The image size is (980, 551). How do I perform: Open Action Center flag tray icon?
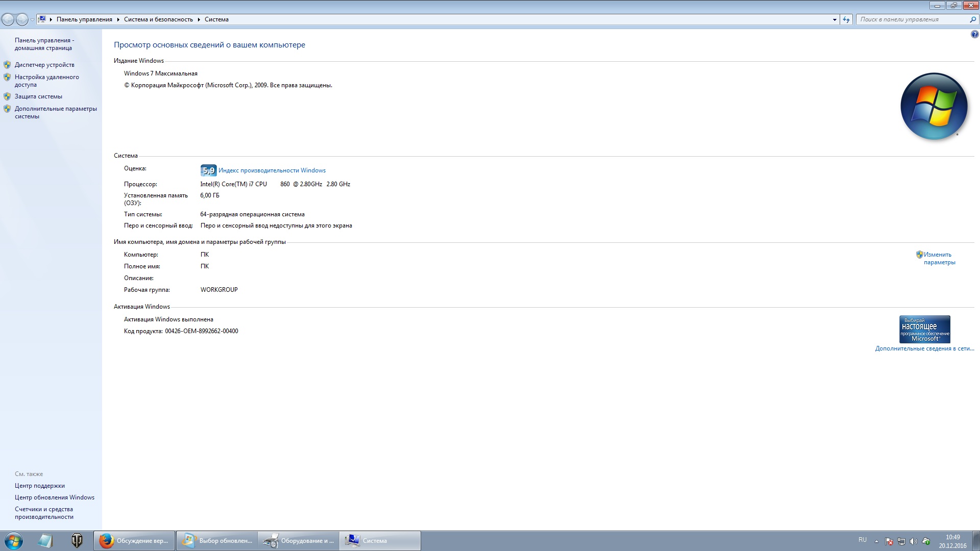point(889,541)
